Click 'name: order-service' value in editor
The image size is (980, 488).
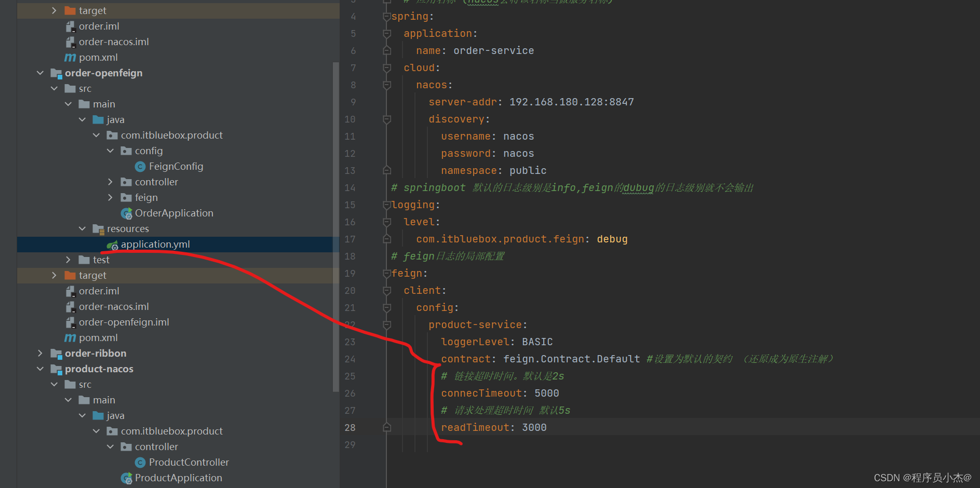click(493, 50)
